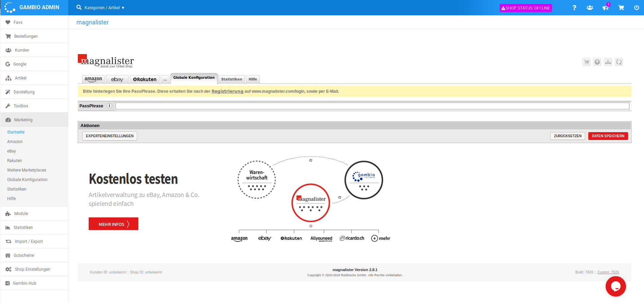This screenshot has width=644, height=303.
Task: Click the DATEN SPEICHERN button
Action: (x=608, y=136)
